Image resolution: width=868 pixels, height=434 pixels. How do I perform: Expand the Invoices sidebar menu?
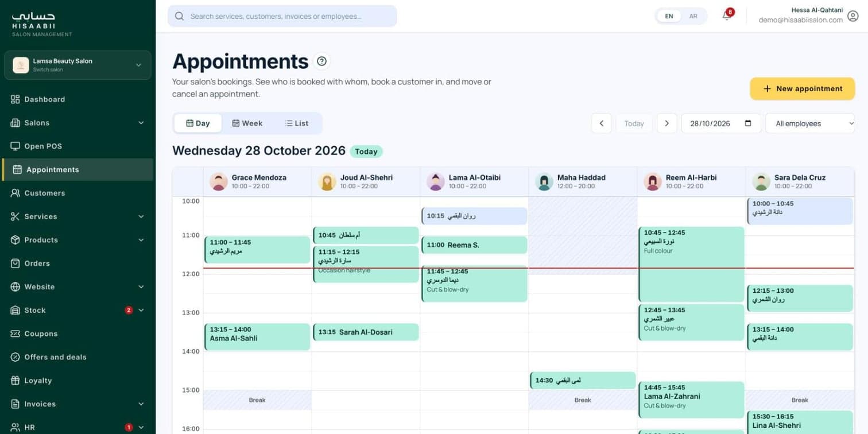pyautogui.click(x=77, y=404)
